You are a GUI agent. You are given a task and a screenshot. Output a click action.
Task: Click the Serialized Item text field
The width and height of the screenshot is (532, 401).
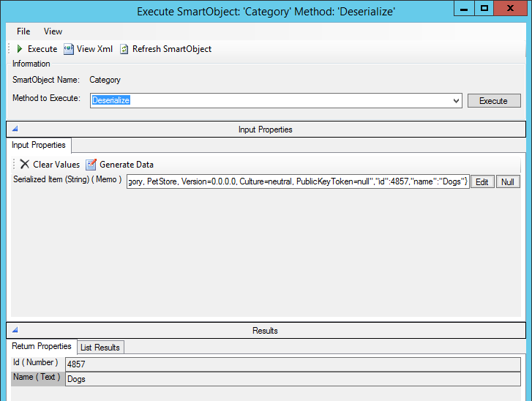tap(296, 181)
